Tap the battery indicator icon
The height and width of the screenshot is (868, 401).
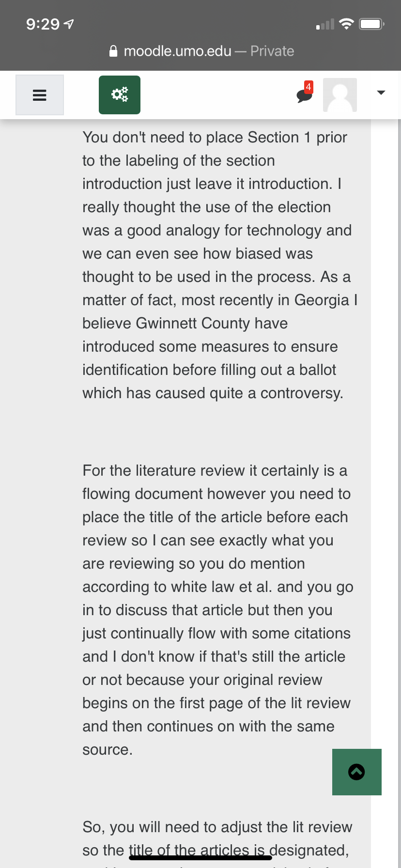coord(371,24)
